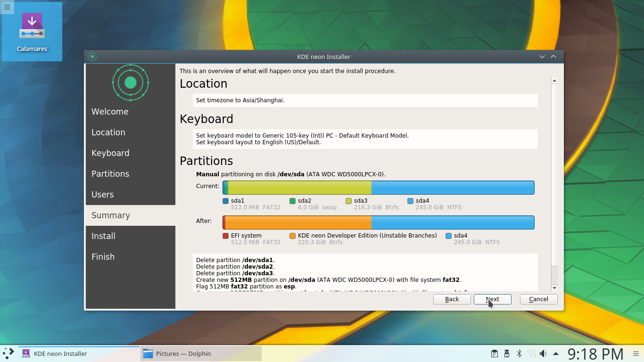Click the Keyboard section heading

coord(206,119)
